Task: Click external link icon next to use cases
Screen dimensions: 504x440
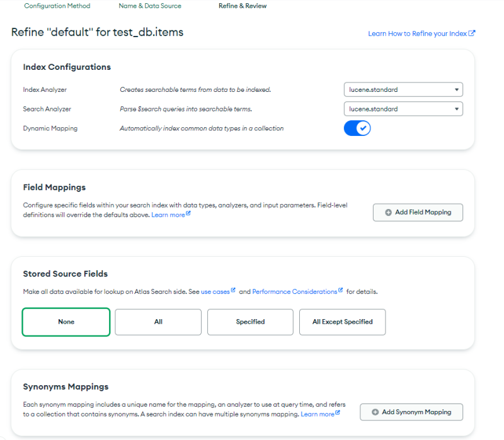Action: click(233, 291)
